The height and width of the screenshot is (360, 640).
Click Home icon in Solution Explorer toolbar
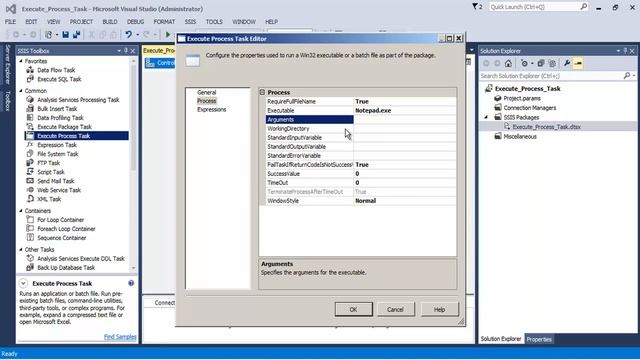pyautogui.click(x=508, y=63)
